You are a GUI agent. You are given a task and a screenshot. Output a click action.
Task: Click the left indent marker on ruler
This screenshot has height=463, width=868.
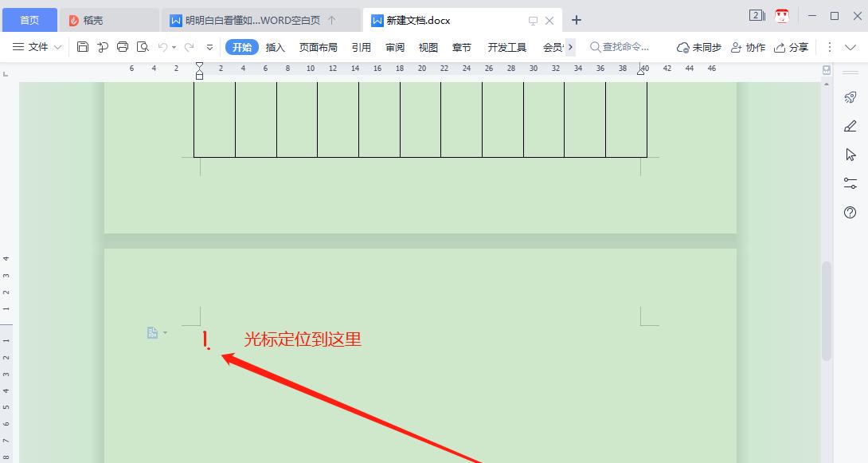(x=199, y=70)
